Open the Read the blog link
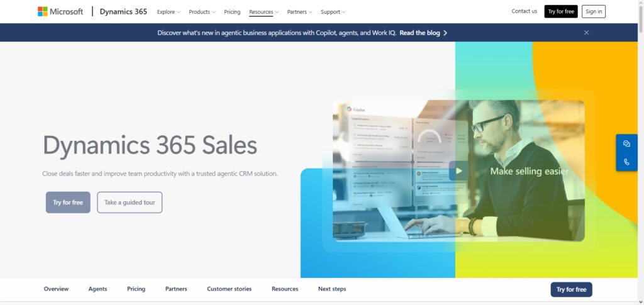 (419, 33)
